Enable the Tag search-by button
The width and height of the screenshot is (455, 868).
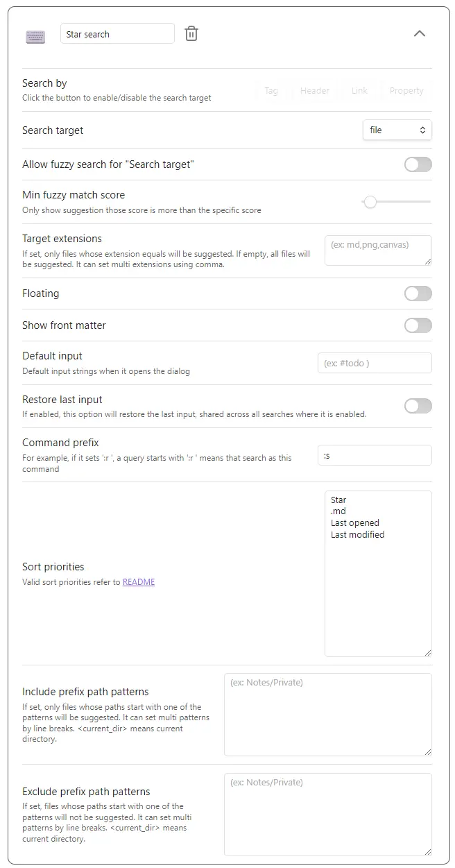(x=271, y=91)
